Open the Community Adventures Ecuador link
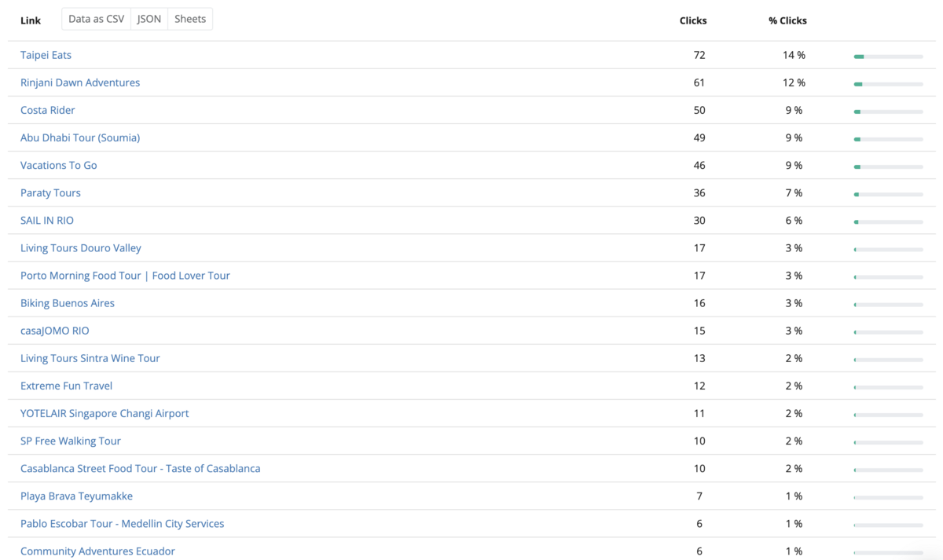The width and height of the screenshot is (943, 560). (x=97, y=551)
